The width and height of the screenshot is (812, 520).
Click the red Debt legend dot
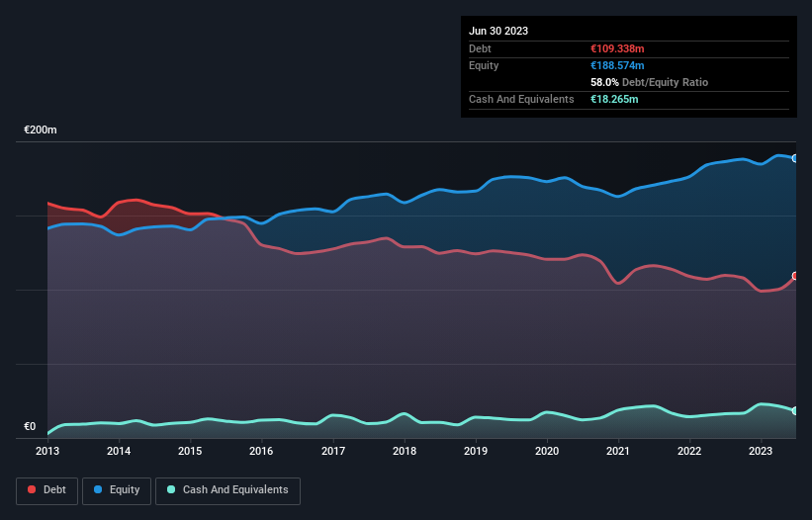point(32,489)
